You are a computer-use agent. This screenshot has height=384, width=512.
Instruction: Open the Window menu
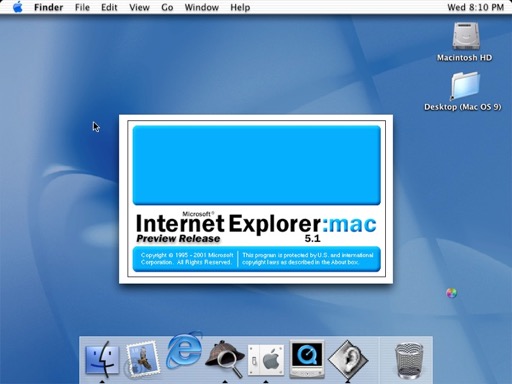point(202,7)
